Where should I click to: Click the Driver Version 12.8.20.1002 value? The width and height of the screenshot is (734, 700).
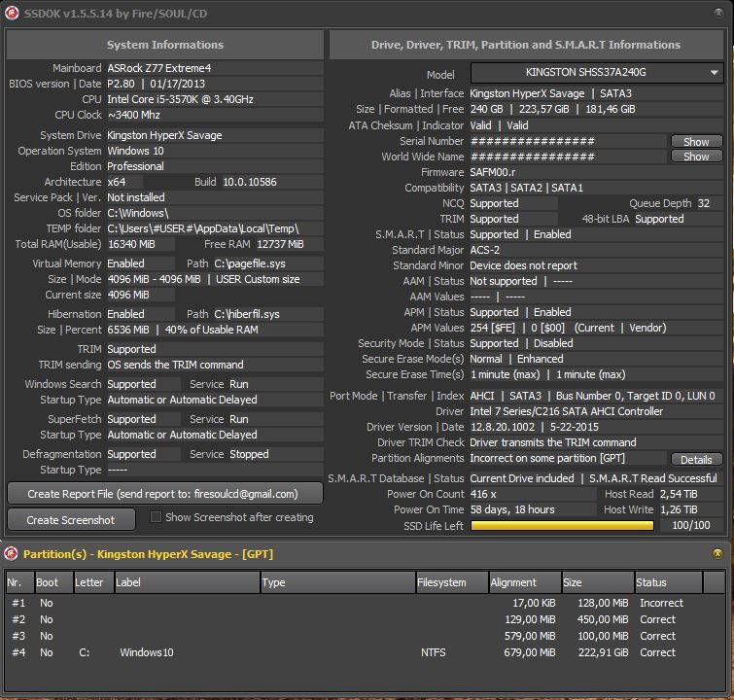click(x=503, y=427)
